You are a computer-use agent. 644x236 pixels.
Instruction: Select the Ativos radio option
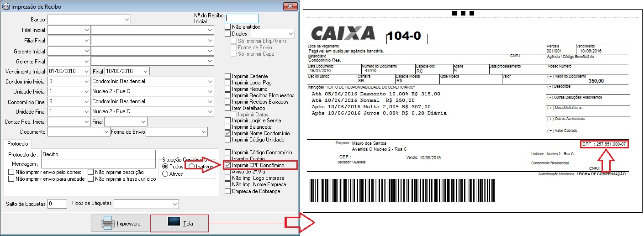pos(165,174)
